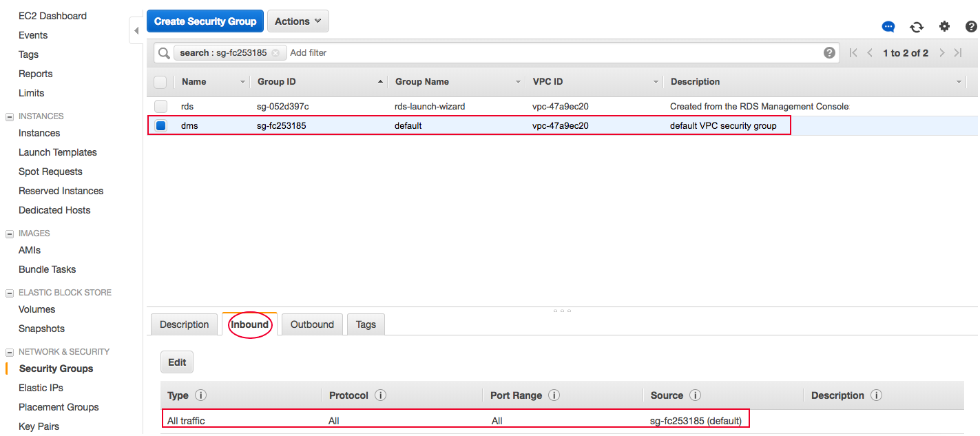Click the Create Security Group button

[205, 21]
